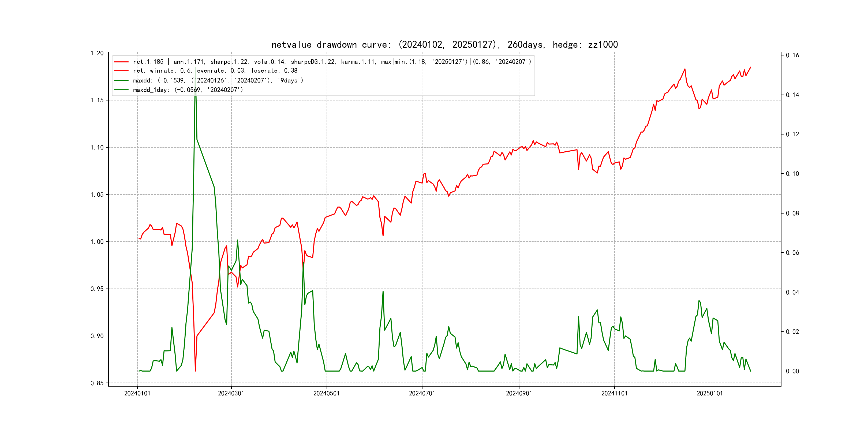This screenshot has width=868, height=434.
Task: Click the 20240901 x-axis date label
Action: (519, 394)
